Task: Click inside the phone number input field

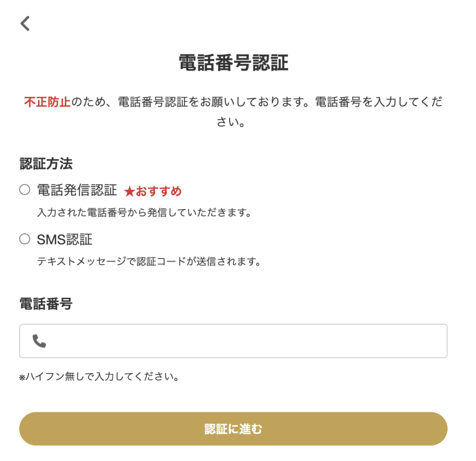Action: coord(232,341)
